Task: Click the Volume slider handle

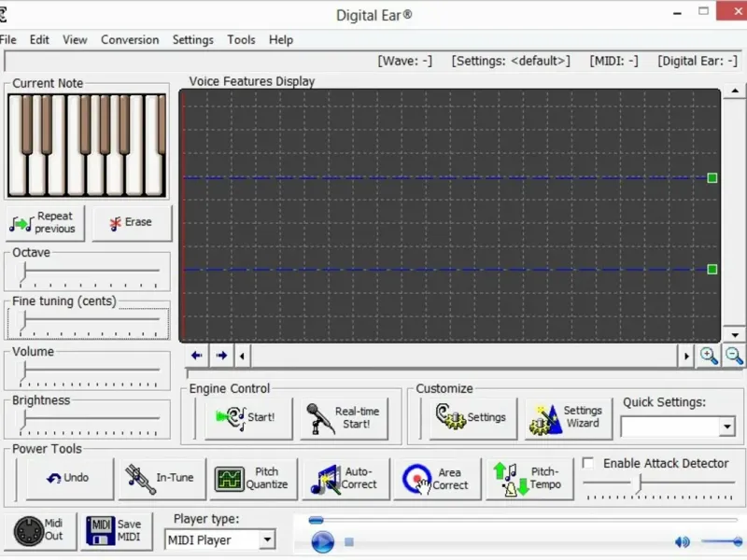Action: [23, 371]
